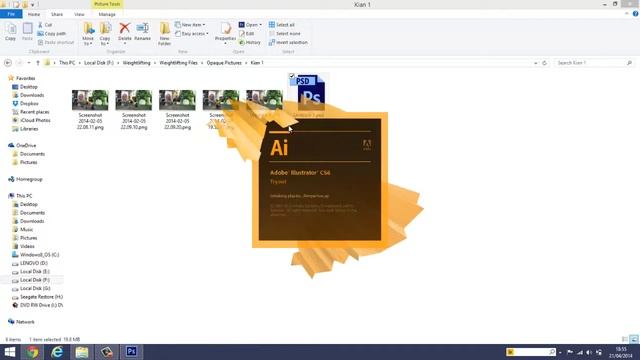This screenshot has height=360, width=640.
Task: Open iCloud Photos in navigation pane
Action: tap(35, 120)
